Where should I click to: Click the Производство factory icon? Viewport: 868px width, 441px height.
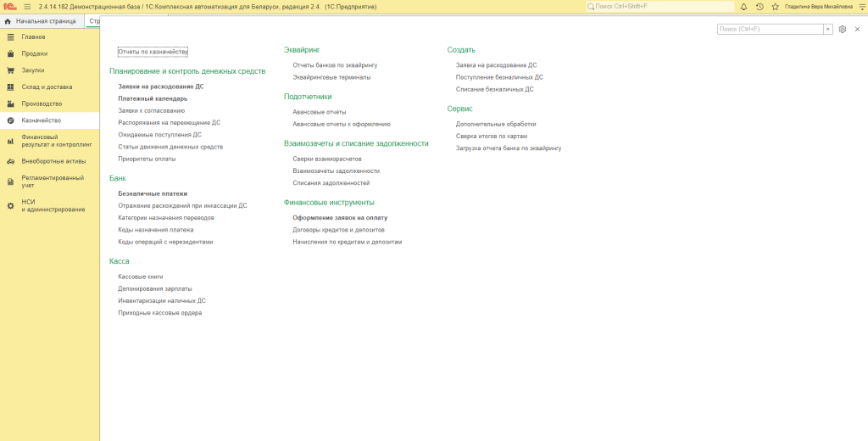click(10, 103)
